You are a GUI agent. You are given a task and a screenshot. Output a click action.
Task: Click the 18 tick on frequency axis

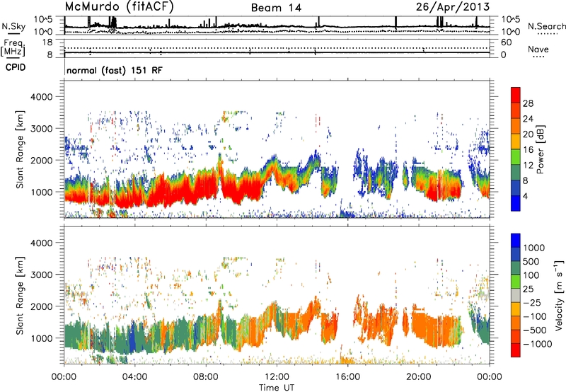coord(47,42)
